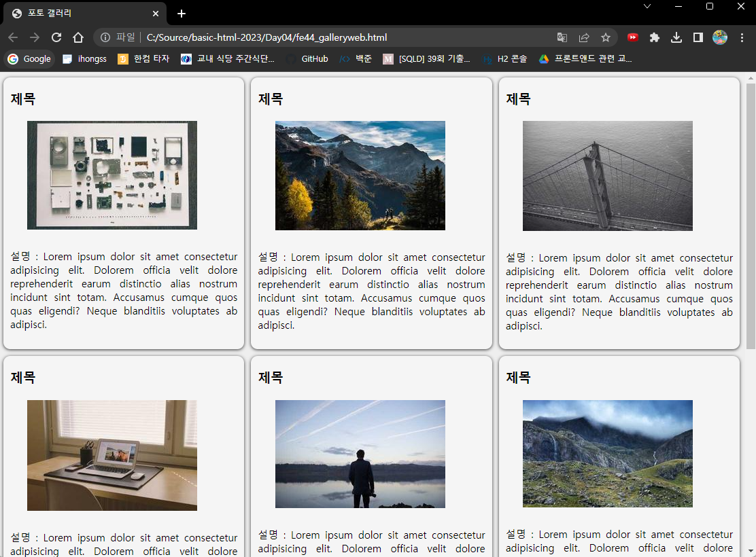The image size is (756, 557).
Task: Open the browser home page
Action: pos(78,37)
